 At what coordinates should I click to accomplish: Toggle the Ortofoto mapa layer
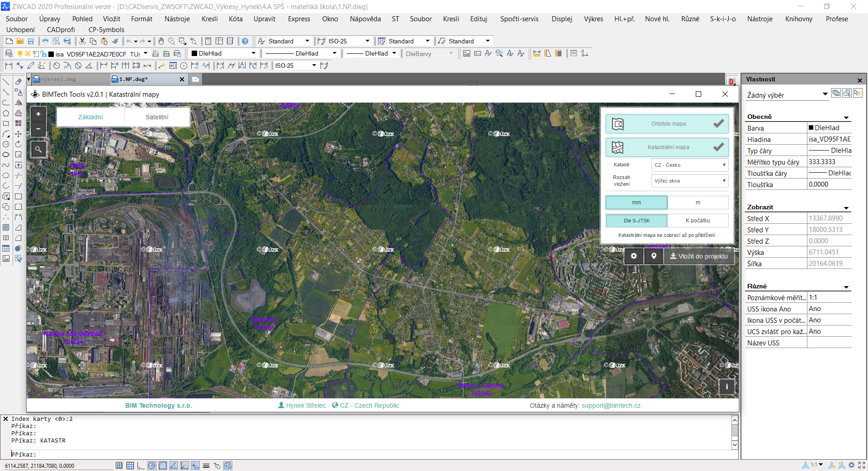667,124
